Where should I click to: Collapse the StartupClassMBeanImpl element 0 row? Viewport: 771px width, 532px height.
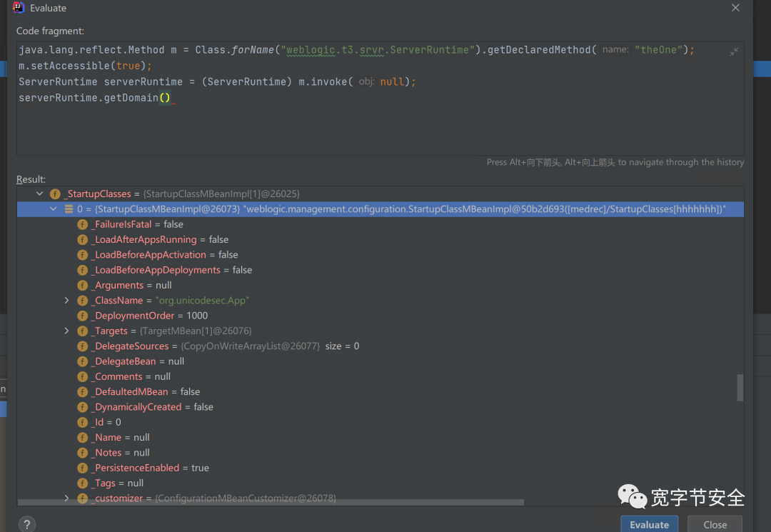pos(53,209)
